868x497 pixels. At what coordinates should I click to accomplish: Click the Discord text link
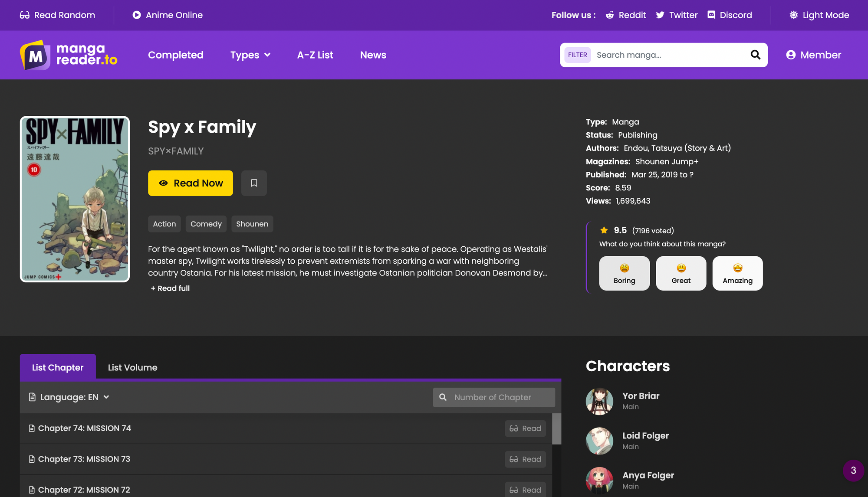click(736, 15)
